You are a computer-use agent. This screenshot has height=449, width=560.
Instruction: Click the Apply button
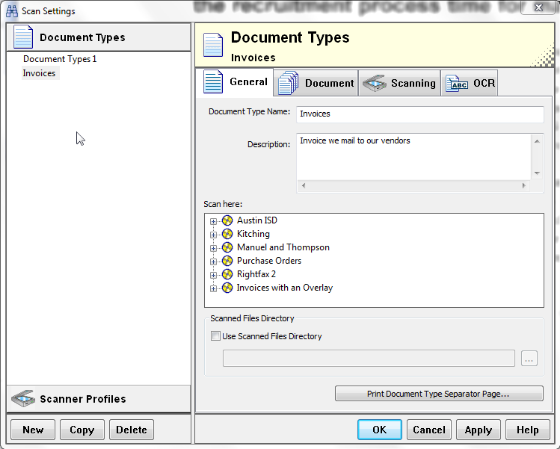click(x=478, y=430)
